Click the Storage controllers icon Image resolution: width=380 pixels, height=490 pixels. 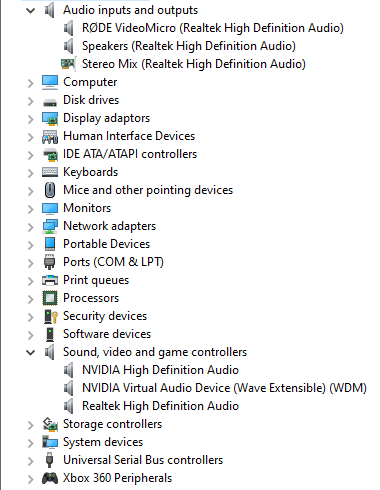[50, 424]
